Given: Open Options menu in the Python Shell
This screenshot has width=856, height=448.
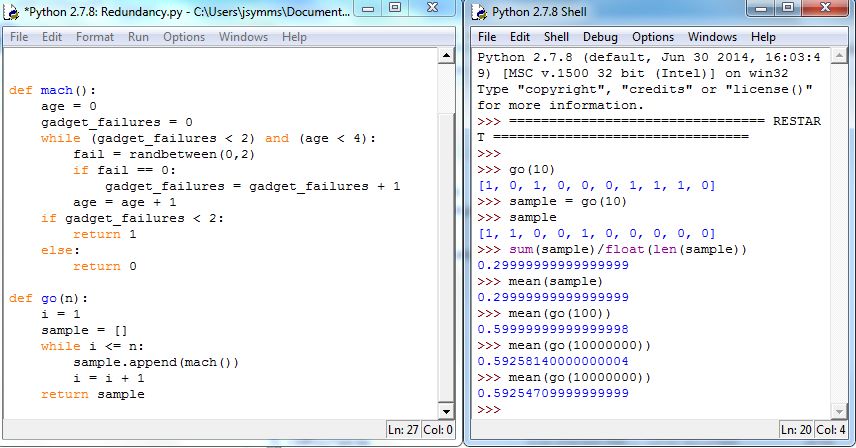Looking at the screenshot, I should 652,37.
